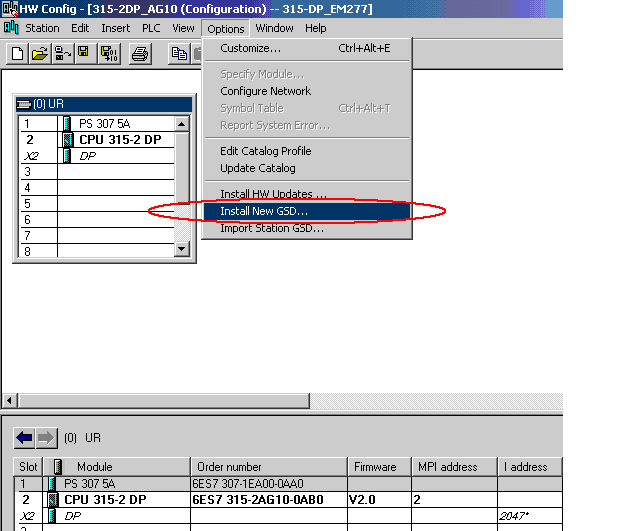Choose Import Station GSD option

click(271, 228)
